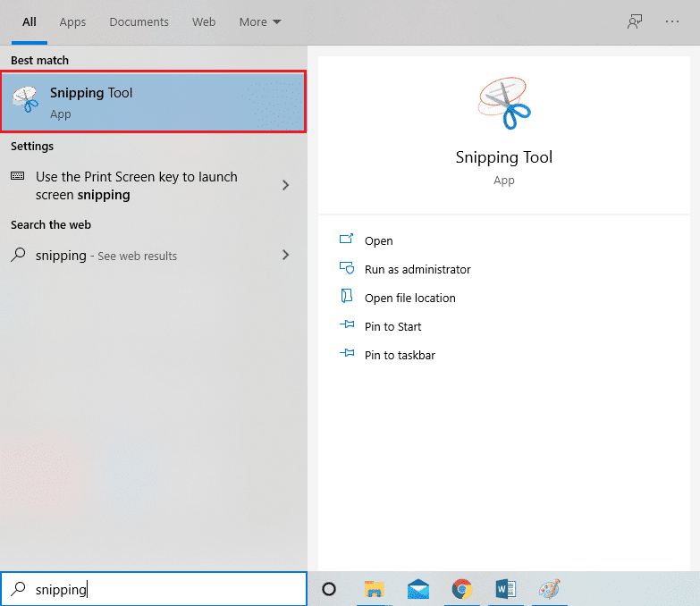
Task: Click Snipping Tool scissors icon in results
Action: click(x=25, y=99)
